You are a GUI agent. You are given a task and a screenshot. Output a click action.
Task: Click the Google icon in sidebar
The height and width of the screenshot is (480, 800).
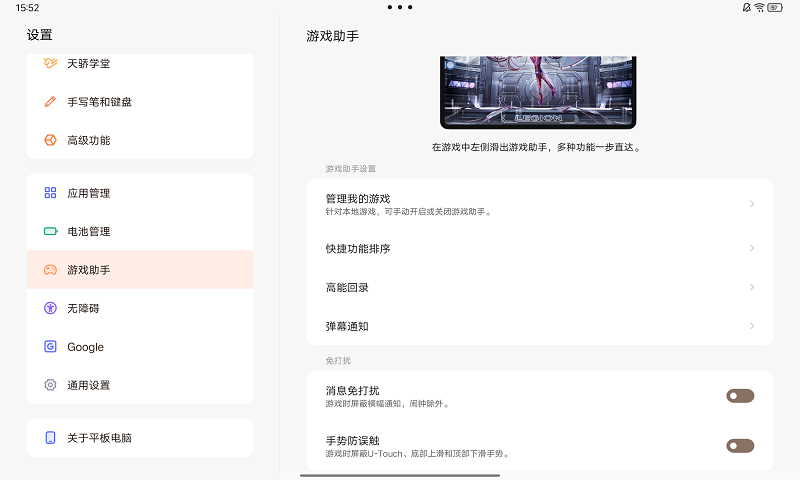(x=50, y=347)
